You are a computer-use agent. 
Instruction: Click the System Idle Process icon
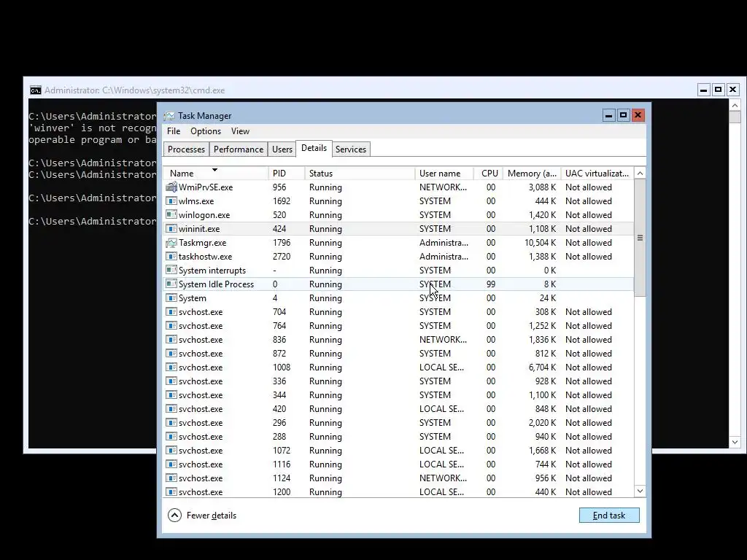click(171, 284)
